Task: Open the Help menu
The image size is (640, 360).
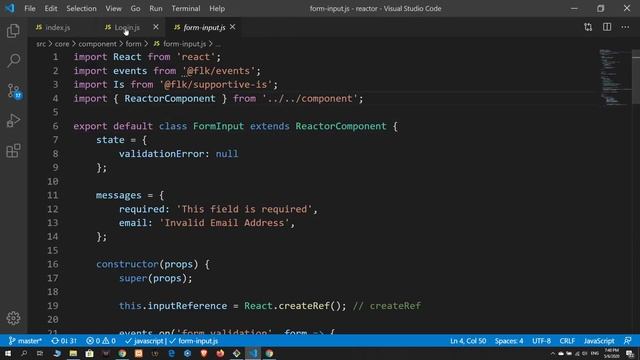Action: (x=217, y=9)
